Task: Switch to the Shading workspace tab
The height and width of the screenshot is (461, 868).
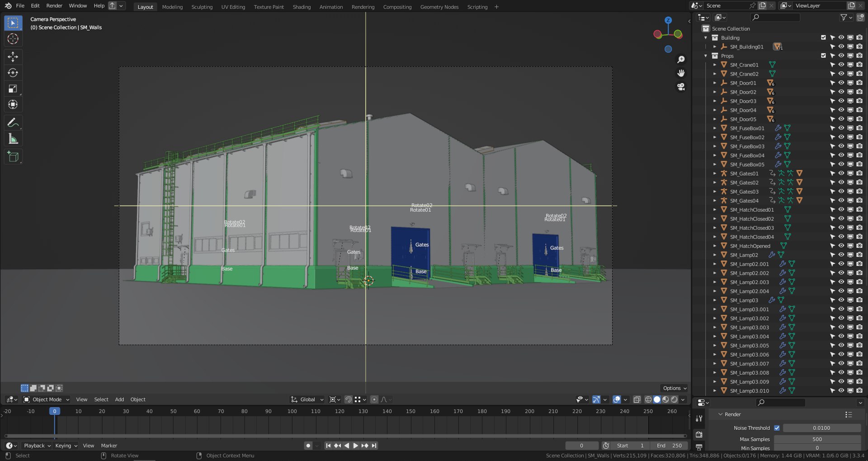Action: pos(302,7)
